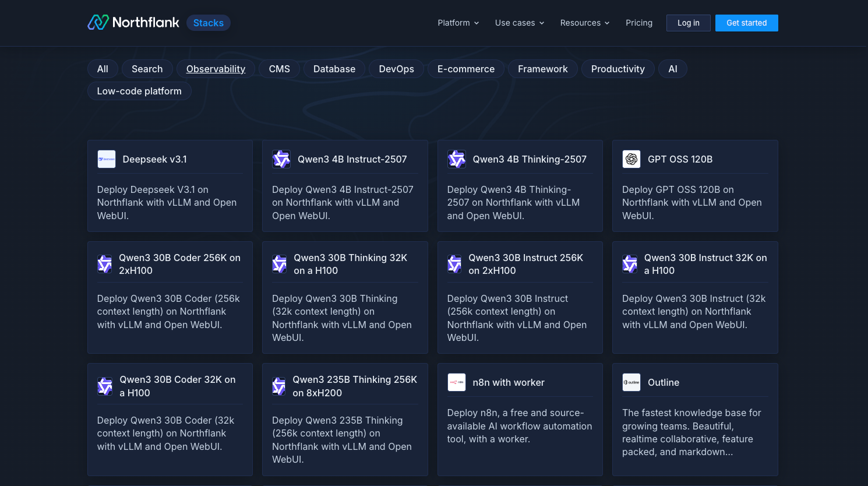Click the Qwen3 30B Coder 32K icon
The width and height of the screenshot is (868, 486).
tap(105, 386)
